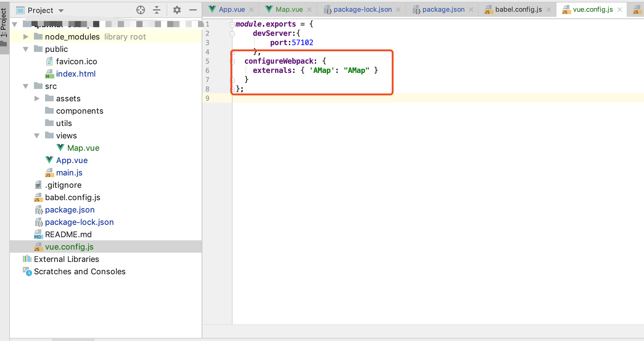
Task: Close the babel.config.js tab
Action: [549, 10]
